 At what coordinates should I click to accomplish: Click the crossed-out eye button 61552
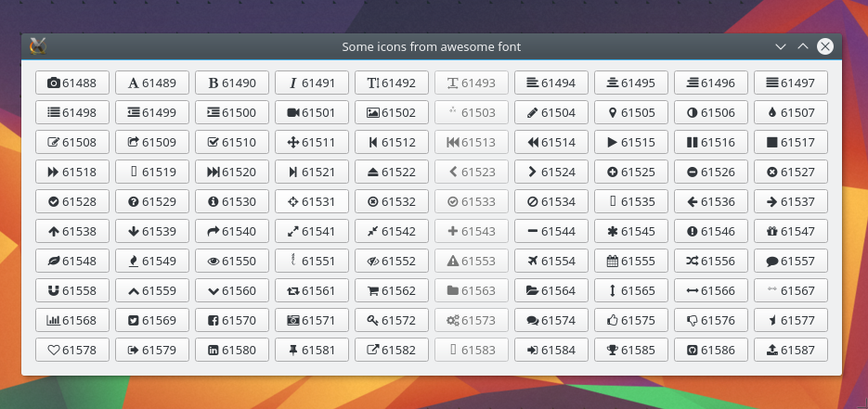click(x=392, y=262)
